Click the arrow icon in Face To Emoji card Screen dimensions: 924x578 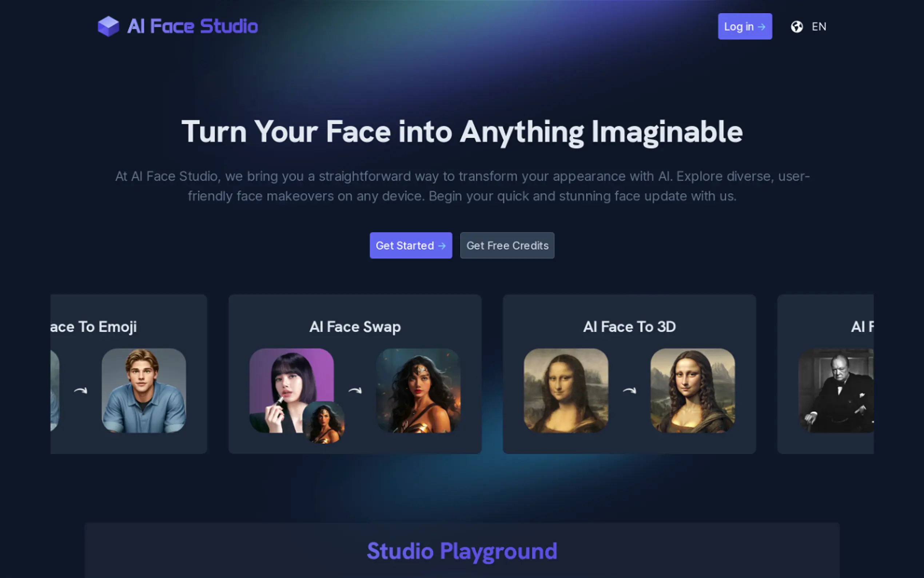click(81, 390)
